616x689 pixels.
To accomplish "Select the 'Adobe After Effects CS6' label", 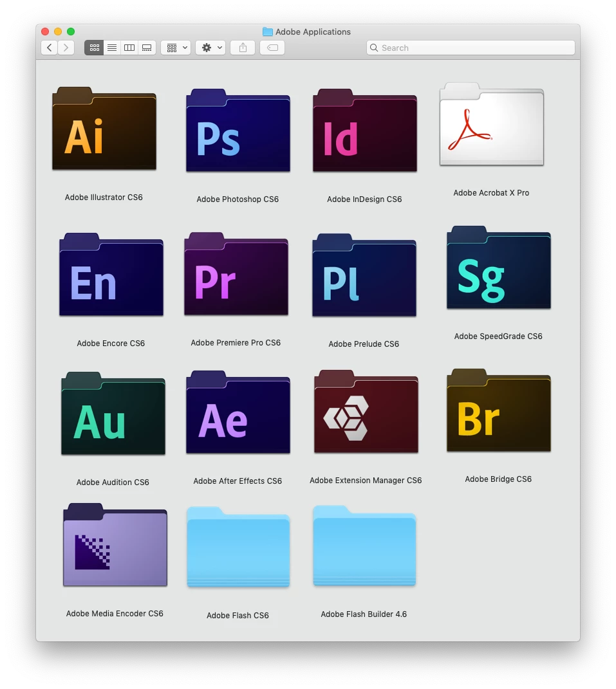I will click(238, 481).
